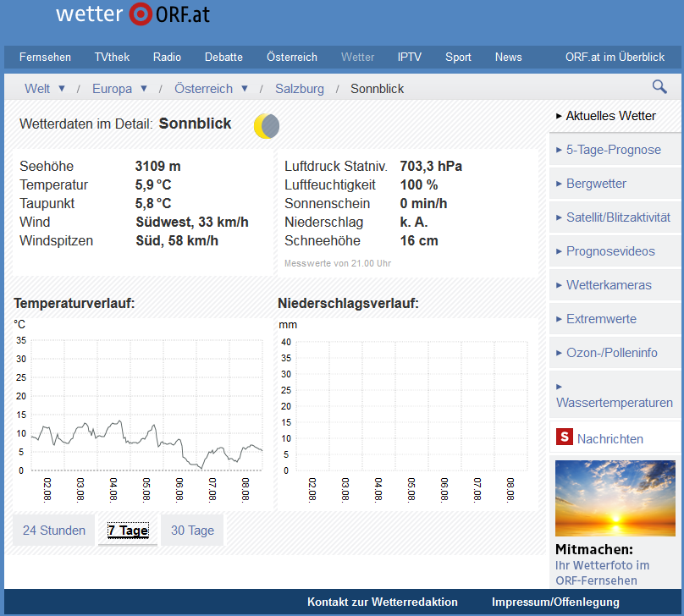Click the moon weather symbol beside Sonnblick
The image size is (684, 616).
tap(267, 126)
